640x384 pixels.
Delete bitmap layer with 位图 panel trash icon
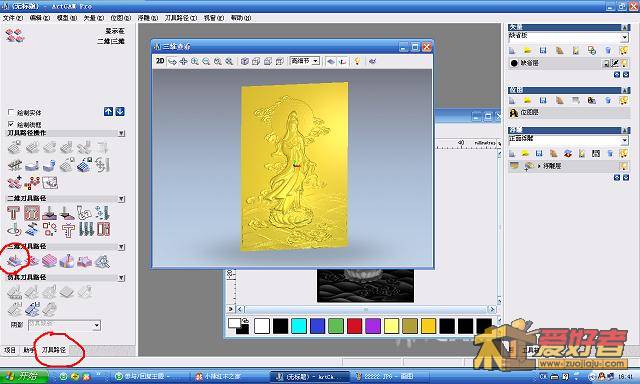[608, 100]
